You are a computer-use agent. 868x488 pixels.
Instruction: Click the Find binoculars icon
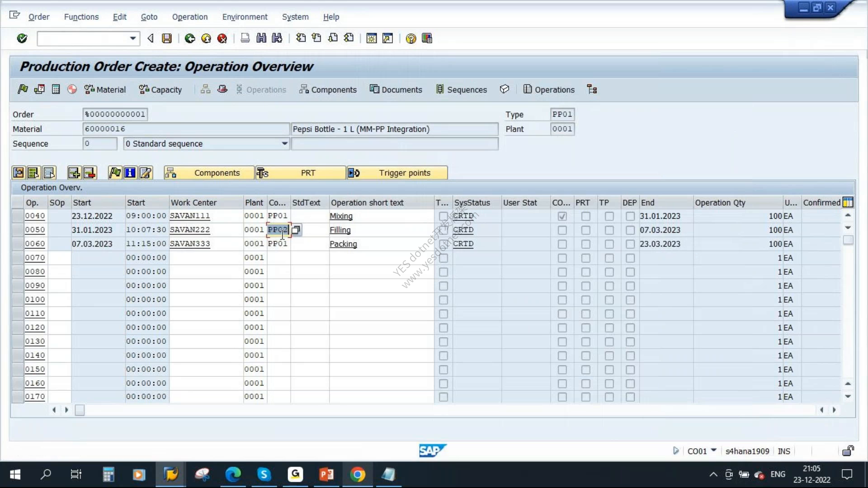pyautogui.click(x=261, y=38)
